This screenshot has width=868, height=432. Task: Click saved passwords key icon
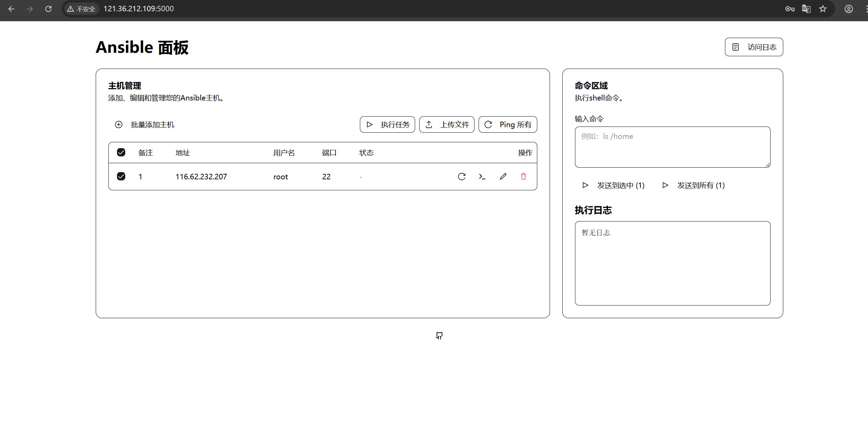click(x=790, y=9)
